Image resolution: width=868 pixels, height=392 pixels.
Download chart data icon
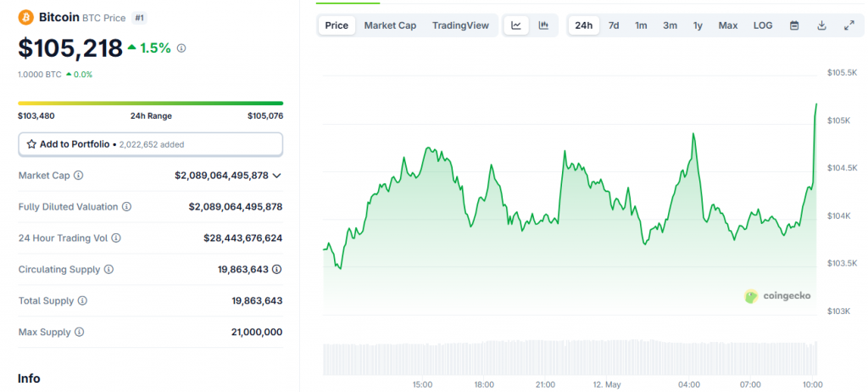(x=822, y=25)
